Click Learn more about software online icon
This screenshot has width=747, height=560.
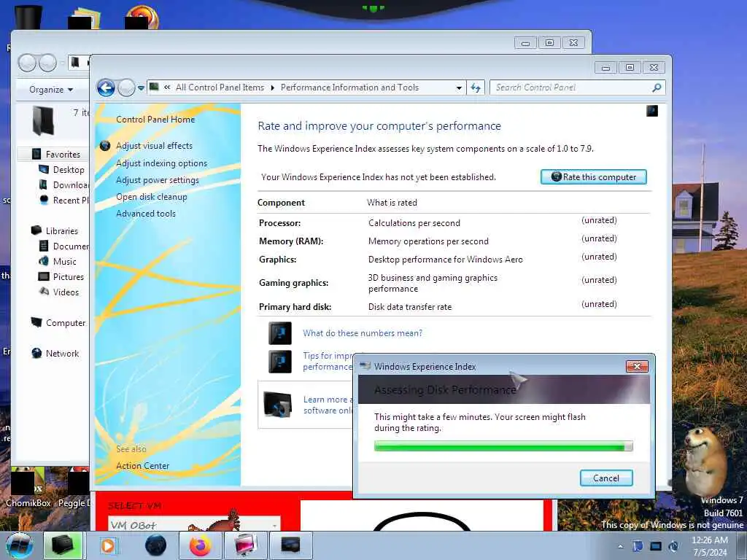click(278, 405)
